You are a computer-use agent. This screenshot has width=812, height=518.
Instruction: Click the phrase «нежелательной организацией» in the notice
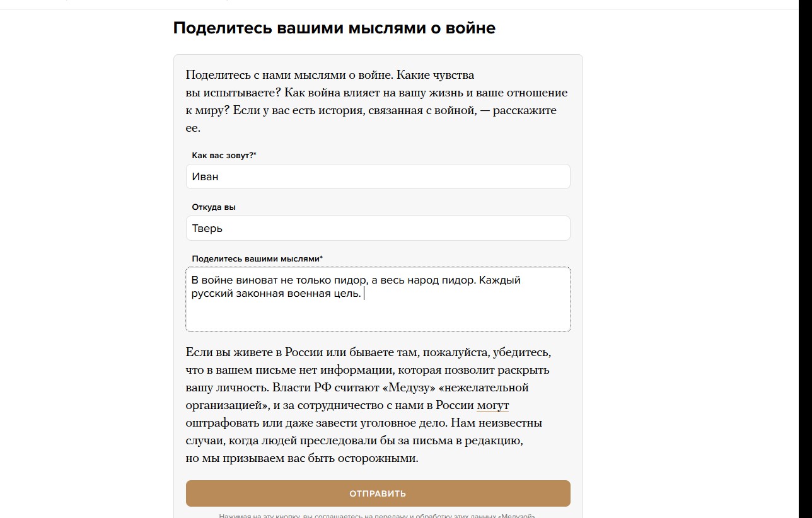tap(357, 396)
